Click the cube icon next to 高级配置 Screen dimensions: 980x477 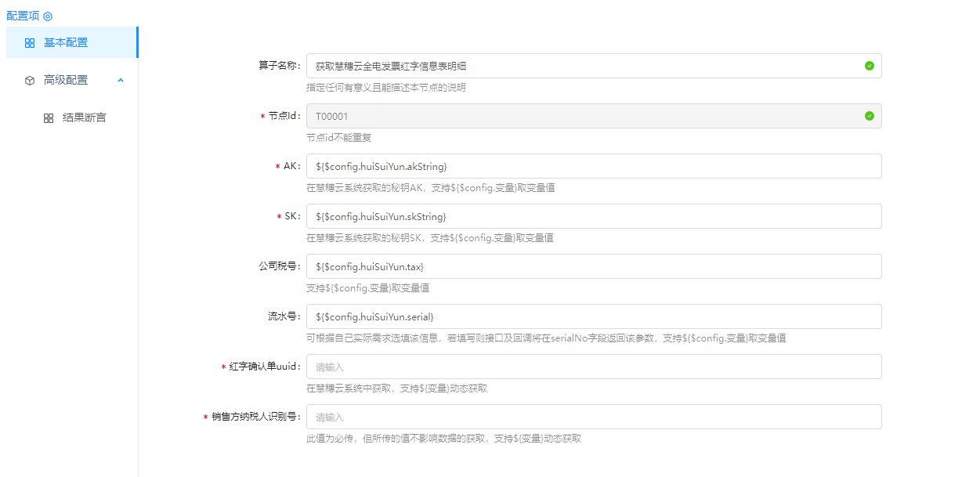[x=30, y=81]
